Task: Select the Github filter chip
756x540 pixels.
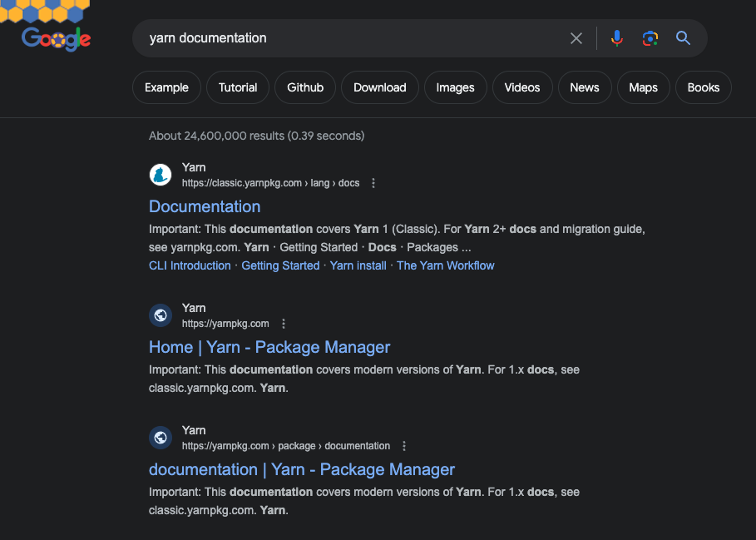Action: pyautogui.click(x=305, y=87)
